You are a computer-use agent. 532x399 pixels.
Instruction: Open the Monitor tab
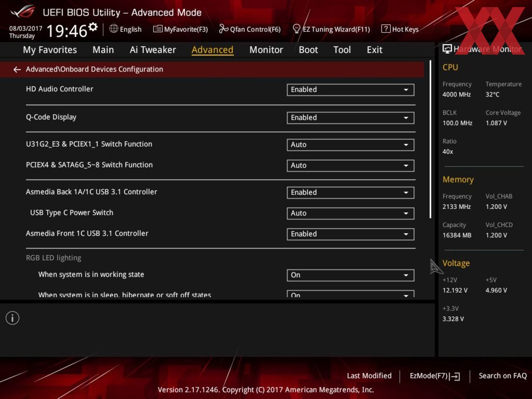266,50
